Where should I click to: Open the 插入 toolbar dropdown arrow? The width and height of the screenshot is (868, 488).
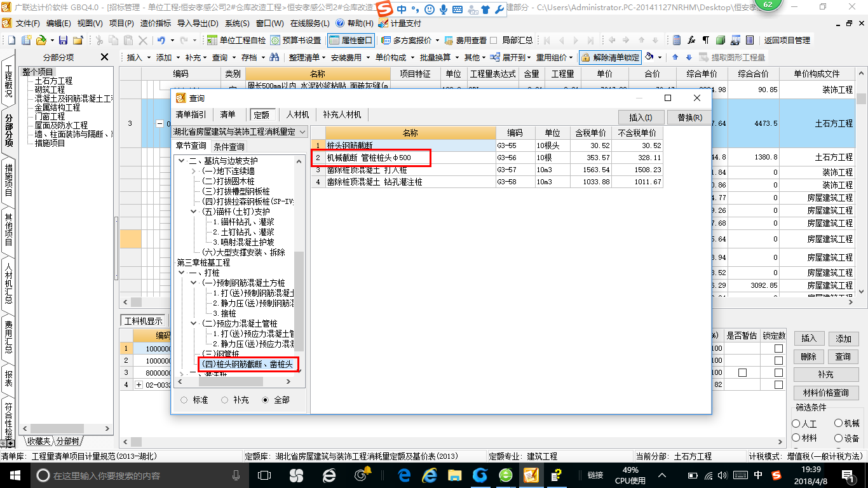point(150,57)
